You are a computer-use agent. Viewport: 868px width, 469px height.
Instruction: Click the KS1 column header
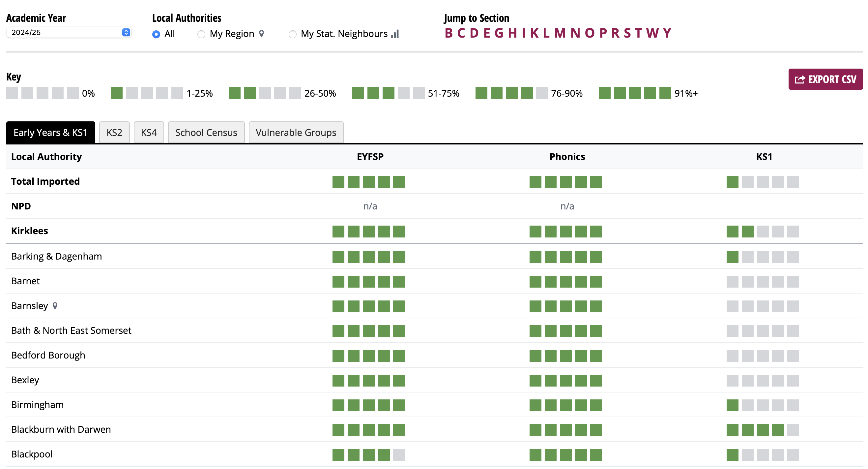coord(764,157)
